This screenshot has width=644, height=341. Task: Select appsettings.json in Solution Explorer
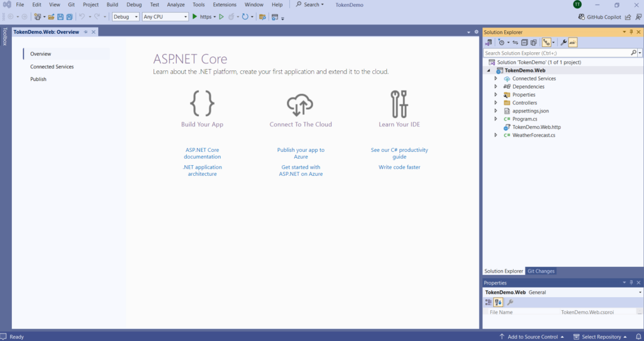point(530,111)
